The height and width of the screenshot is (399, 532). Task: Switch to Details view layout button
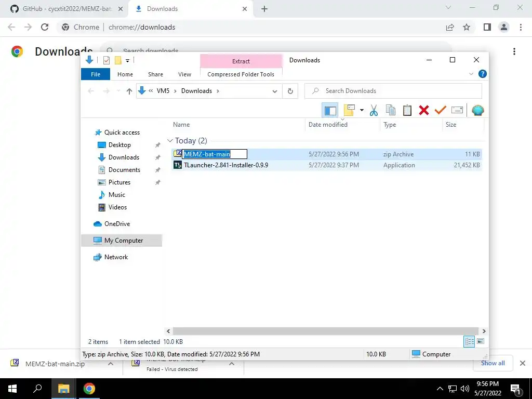click(x=469, y=342)
